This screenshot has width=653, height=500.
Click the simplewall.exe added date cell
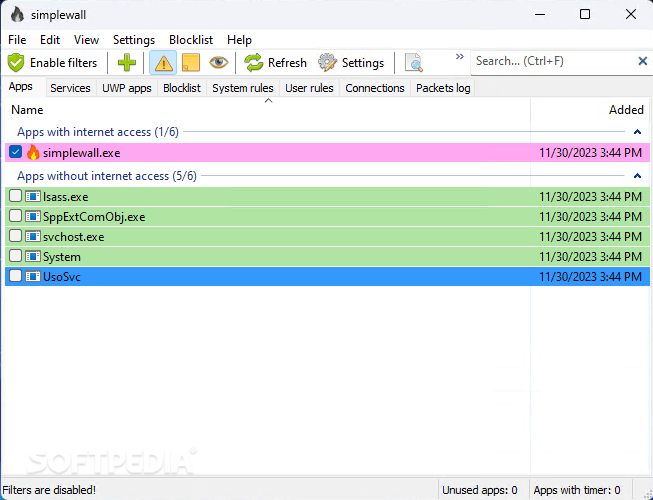591,153
